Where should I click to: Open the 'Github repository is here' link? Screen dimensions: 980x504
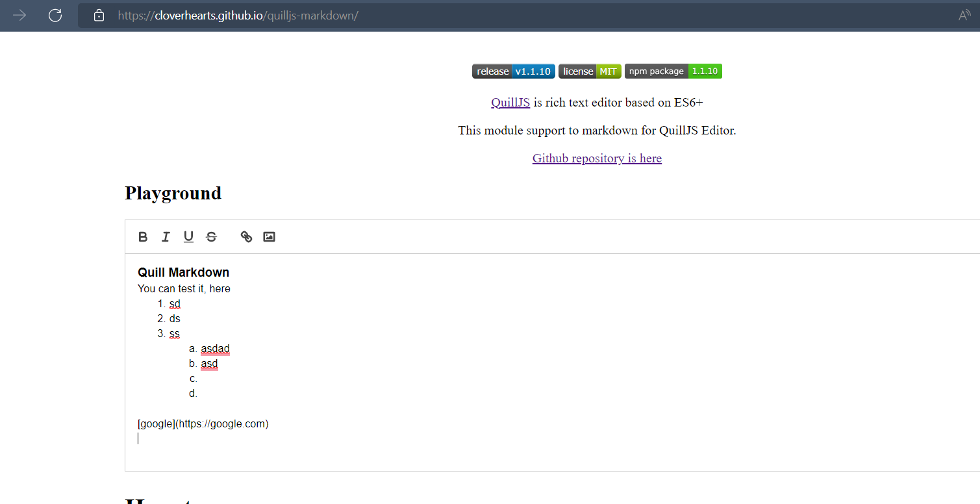(597, 158)
